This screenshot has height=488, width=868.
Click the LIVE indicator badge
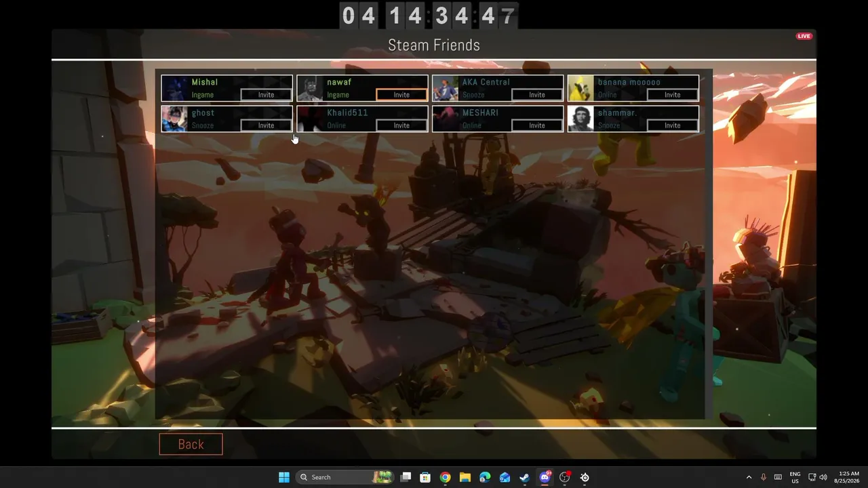point(804,36)
